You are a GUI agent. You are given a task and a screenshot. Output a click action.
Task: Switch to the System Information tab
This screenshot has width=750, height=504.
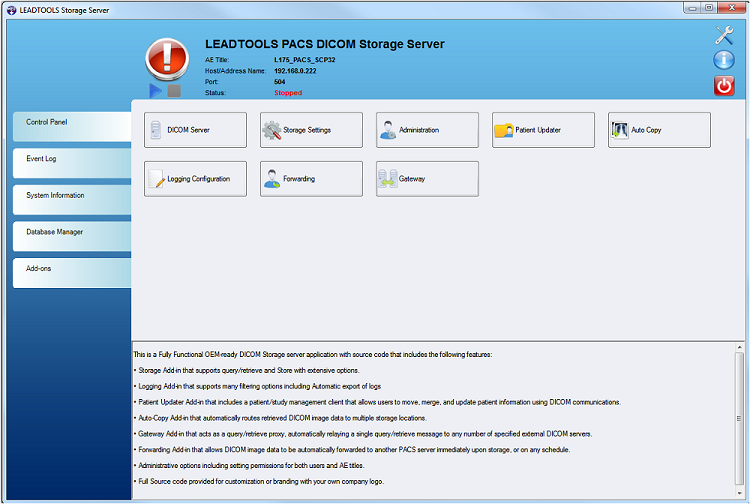[x=72, y=200]
